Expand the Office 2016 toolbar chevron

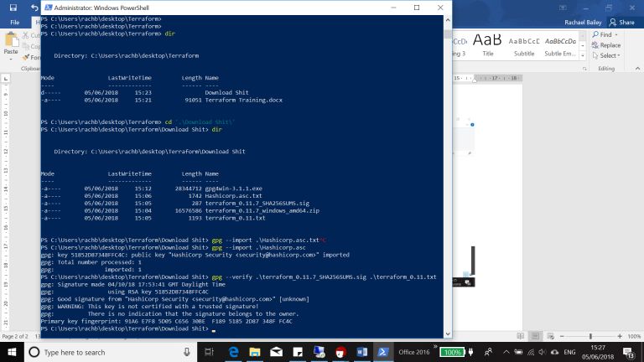pos(435,347)
